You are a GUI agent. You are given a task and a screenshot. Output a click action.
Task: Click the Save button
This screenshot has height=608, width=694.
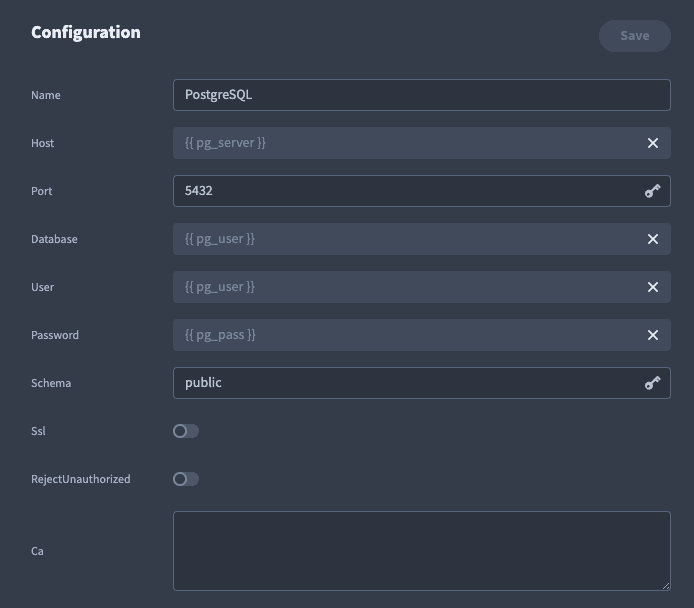635,36
